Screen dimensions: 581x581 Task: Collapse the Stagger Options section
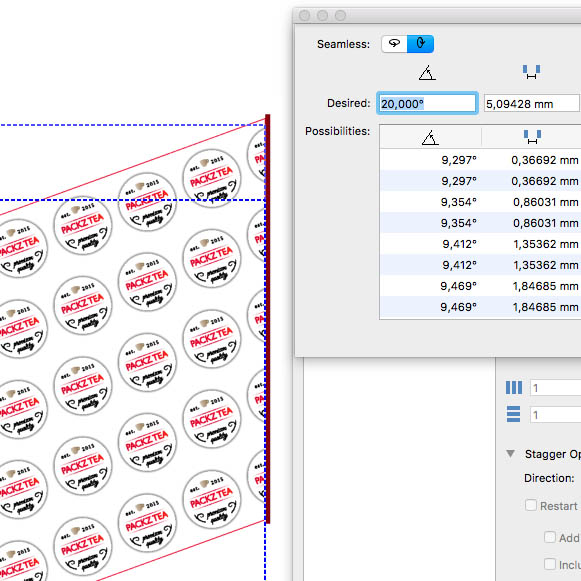(x=511, y=454)
